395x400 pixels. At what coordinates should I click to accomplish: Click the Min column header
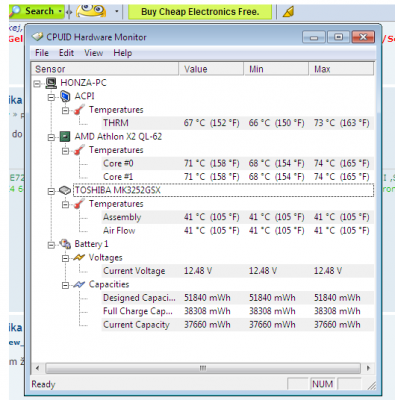[276, 69]
